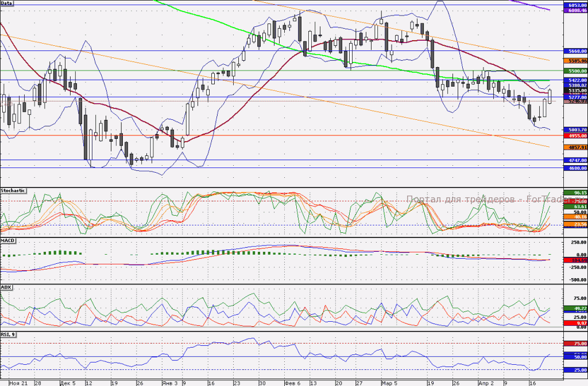Click the ADX indicator panel label
The width and height of the screenshot is (588, 386).
(x=6, y=287)
